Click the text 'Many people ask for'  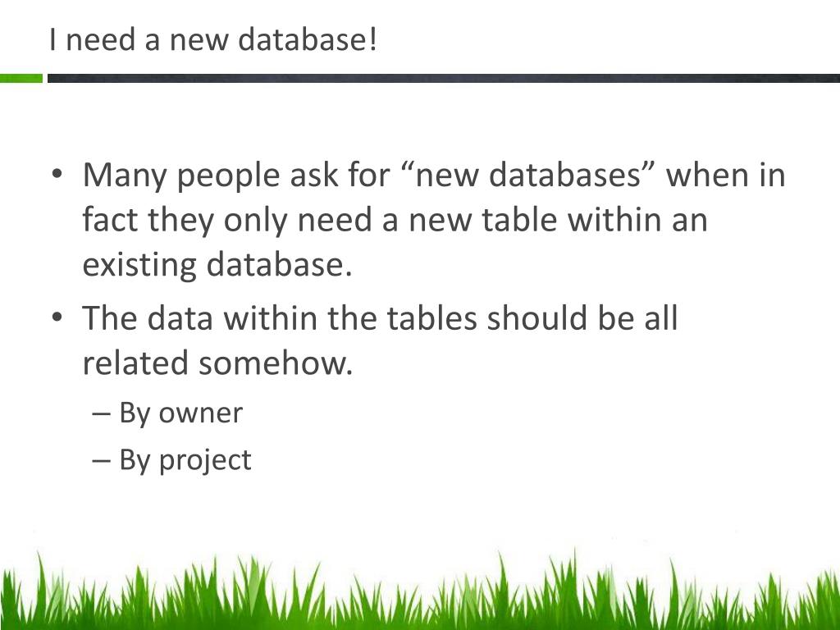pyautogui.click(x=236, y=176)
